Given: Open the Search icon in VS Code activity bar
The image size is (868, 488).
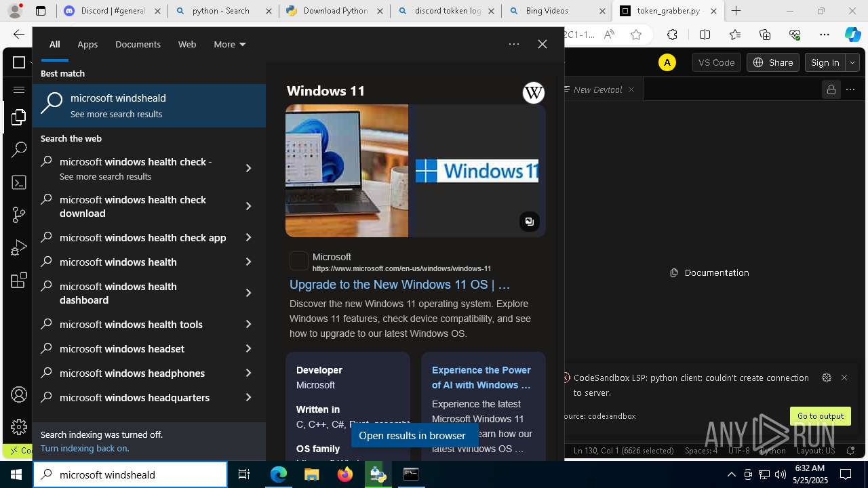Looking at the screenshot, I should (18, 150).
